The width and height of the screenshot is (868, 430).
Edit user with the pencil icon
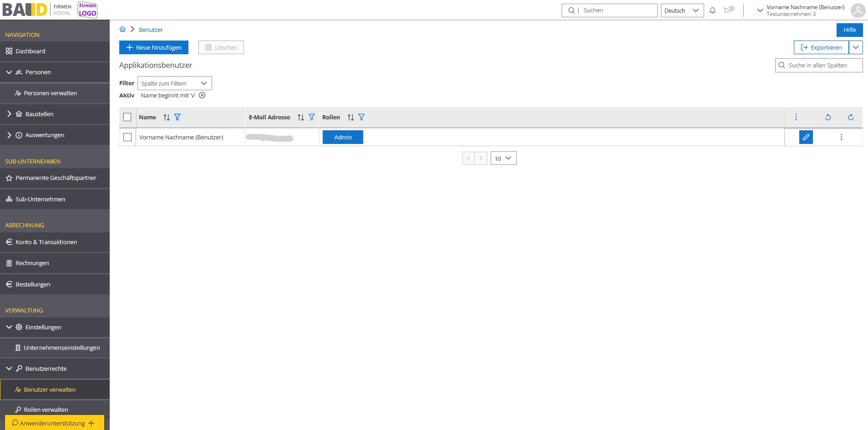(806, 137)
